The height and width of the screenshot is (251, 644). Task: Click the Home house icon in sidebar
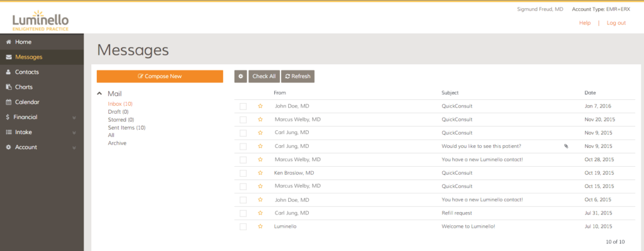tap(9, 42)
